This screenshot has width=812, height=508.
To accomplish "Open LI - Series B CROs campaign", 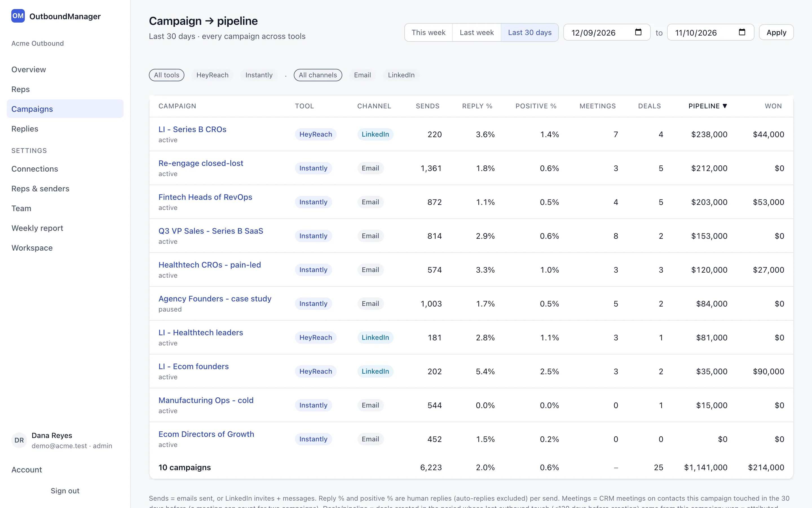I will 192,129.
